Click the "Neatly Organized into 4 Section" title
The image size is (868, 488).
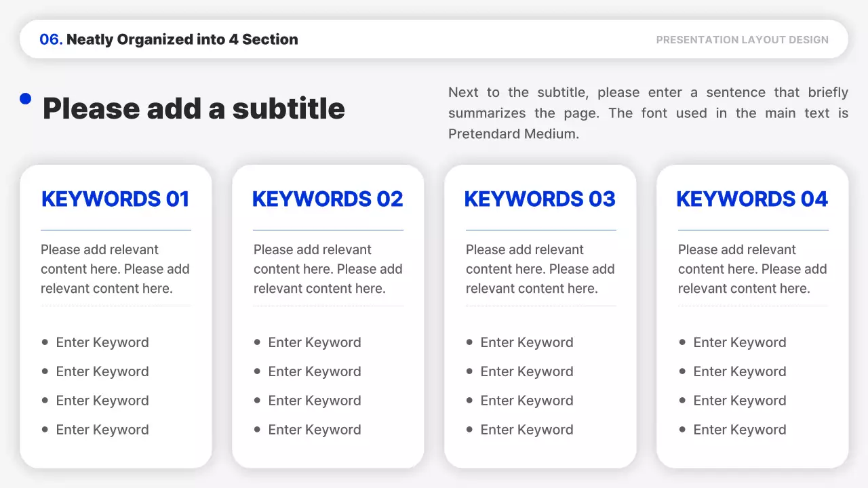pyautogui.click(x=182, y=39)
